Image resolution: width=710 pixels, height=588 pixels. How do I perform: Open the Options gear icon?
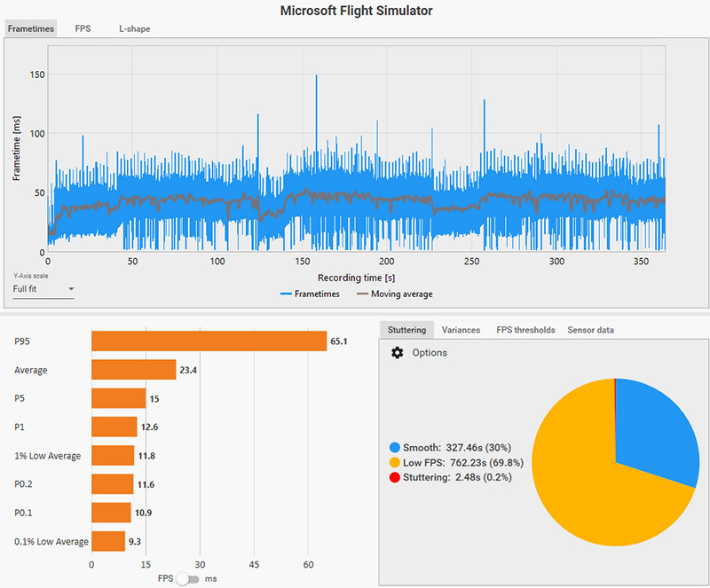point(397,353)
